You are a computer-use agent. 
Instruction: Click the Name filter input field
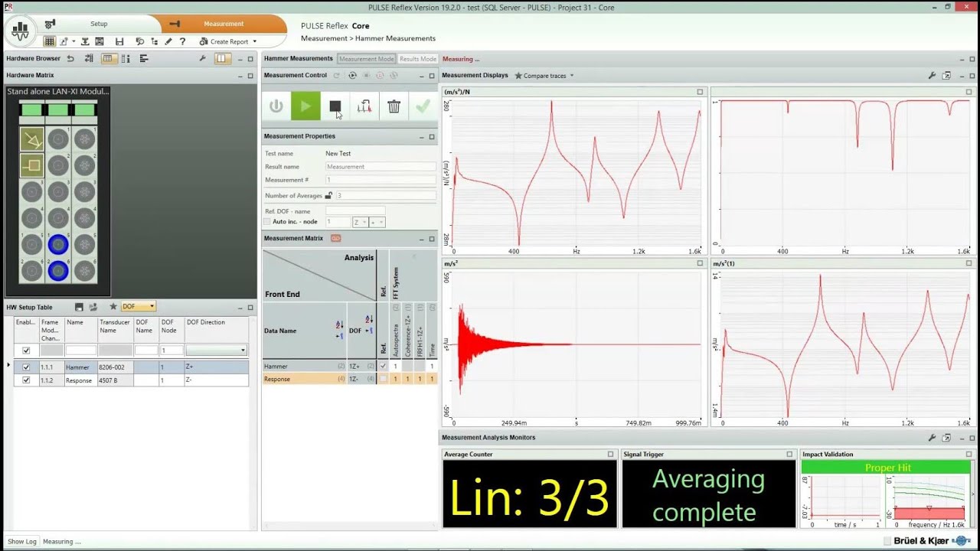click(x=80, y=350)
